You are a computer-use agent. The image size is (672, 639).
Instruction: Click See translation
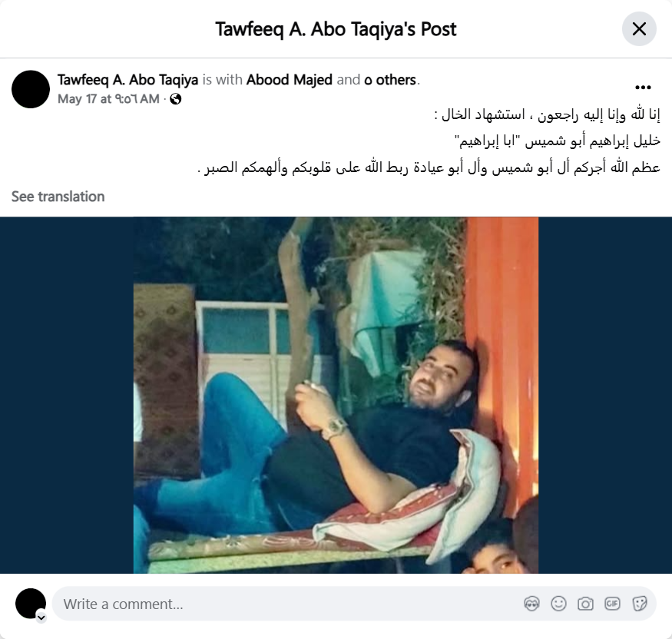pos(58,197)
